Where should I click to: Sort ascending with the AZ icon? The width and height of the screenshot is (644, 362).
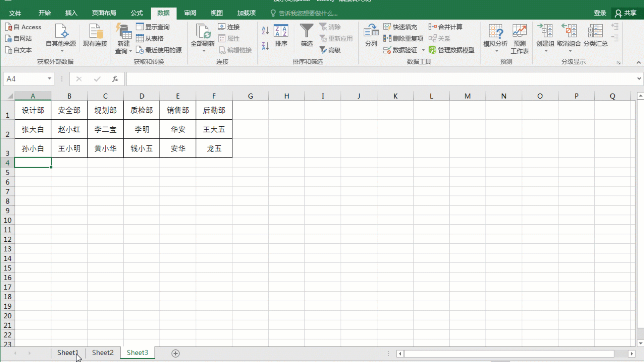(x=265, y=31)
